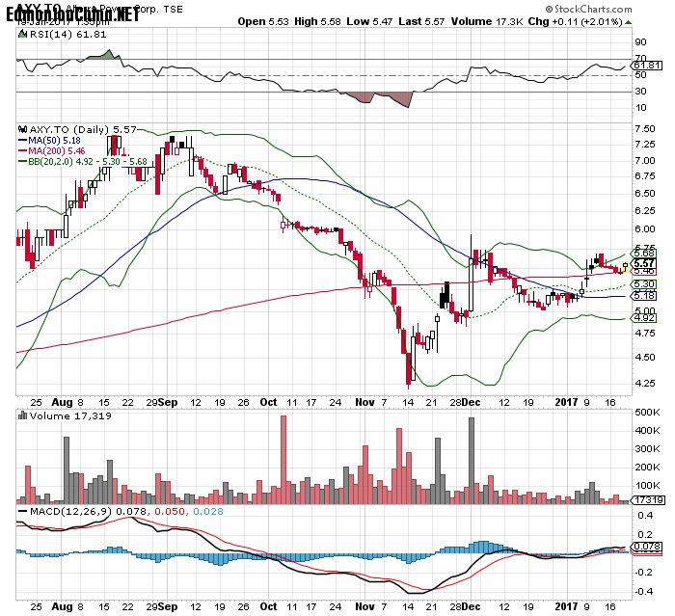Click the candlestick icon before AXY.TO (Daily)

pyautogui.click(x=23, y=129)
